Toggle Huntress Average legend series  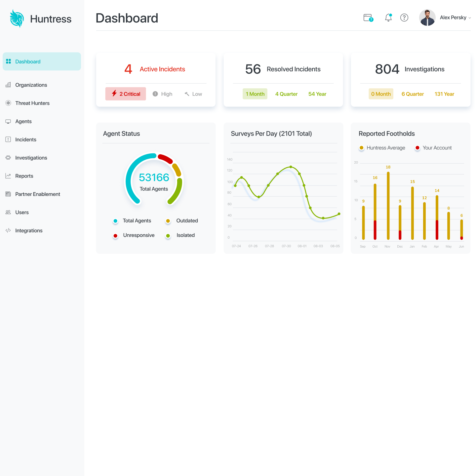pyautogui.click(x=382, y=148)
